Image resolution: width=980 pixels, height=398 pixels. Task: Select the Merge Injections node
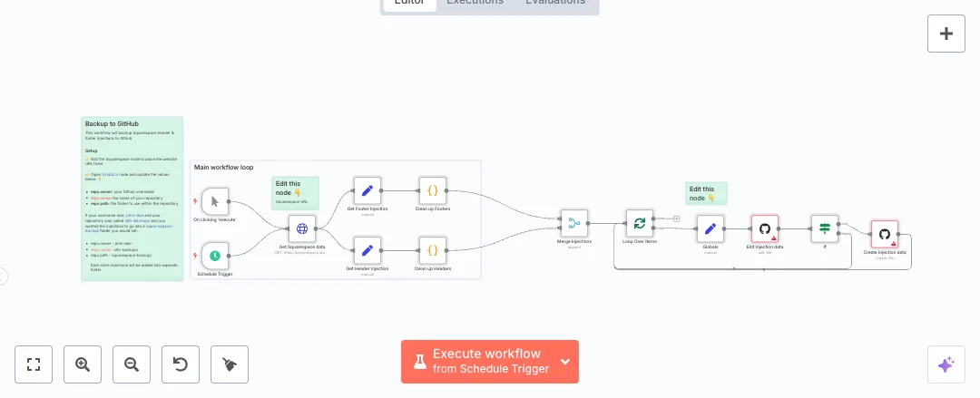pyautogui.click(x=573, y=223)
